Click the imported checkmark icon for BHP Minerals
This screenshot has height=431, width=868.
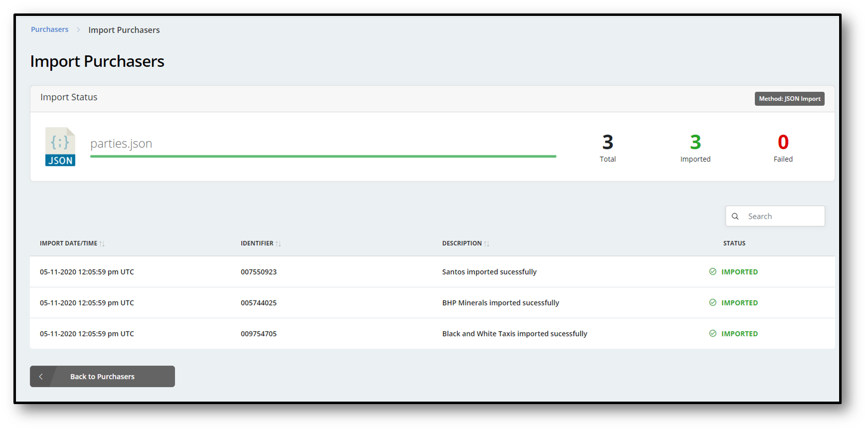tap(713, 302)
